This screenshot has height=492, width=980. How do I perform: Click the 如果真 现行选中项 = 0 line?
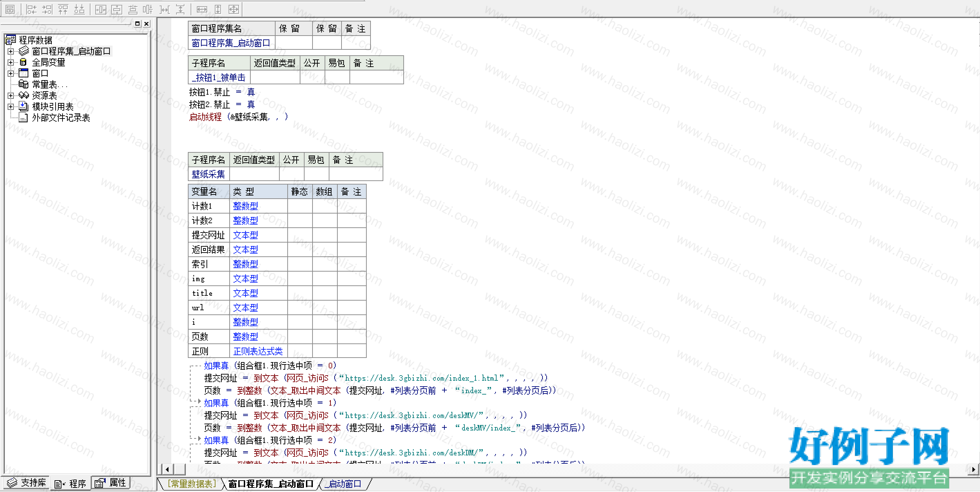(x=270, y=366)
